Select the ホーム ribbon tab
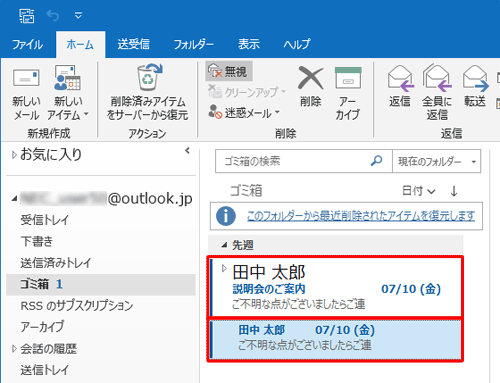The image size is (500, 383). (80, 44)
